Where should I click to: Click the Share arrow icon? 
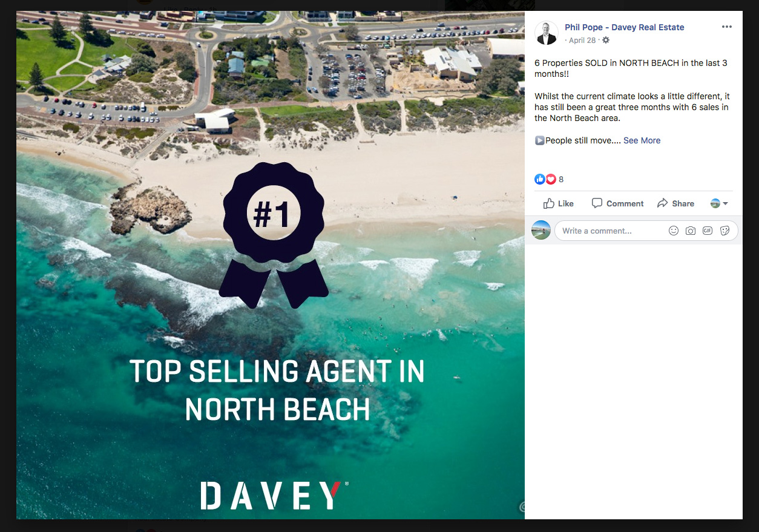point(662,203)
